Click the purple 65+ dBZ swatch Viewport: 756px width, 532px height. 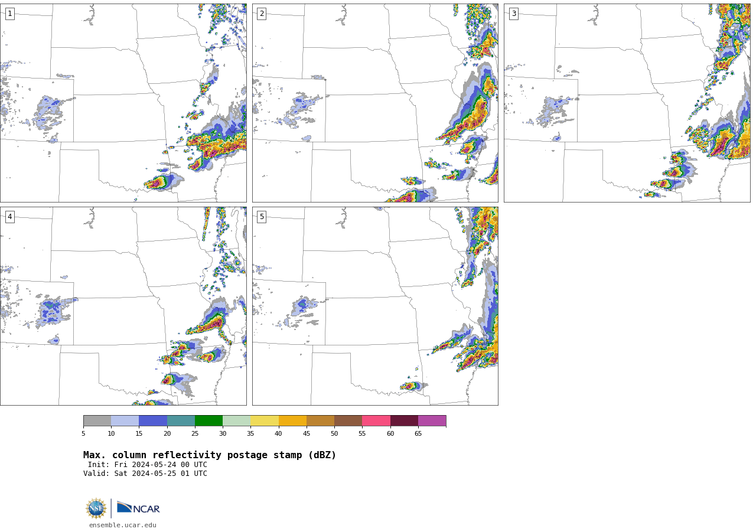432,421
